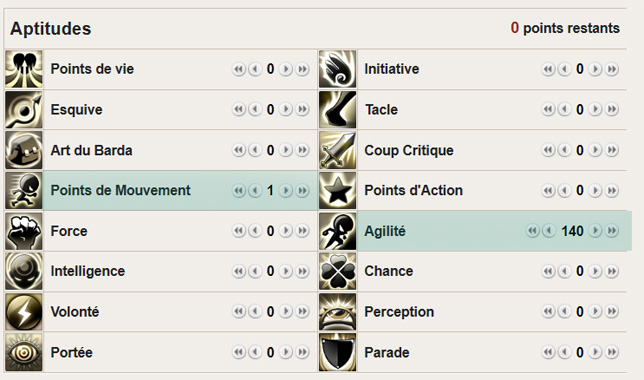Decrease Agilité by one step
The image size is (644, 380).
[x=549, y=231]
